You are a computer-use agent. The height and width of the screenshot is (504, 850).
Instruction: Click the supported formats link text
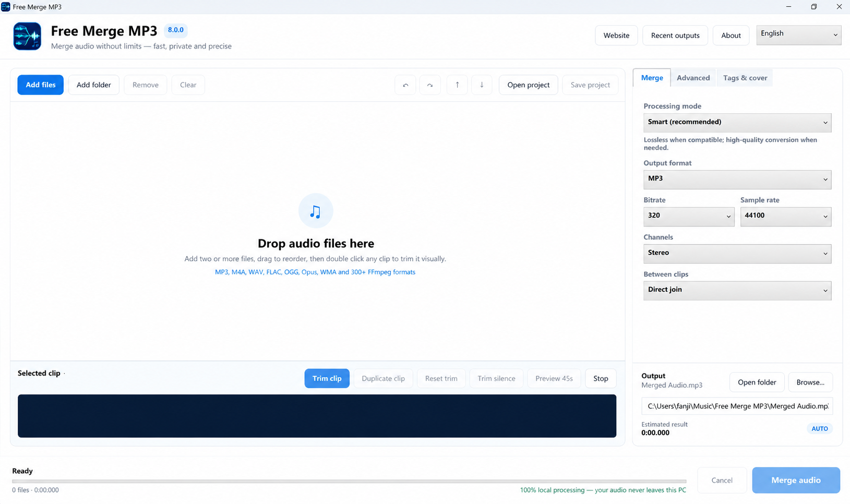point(315,272)
